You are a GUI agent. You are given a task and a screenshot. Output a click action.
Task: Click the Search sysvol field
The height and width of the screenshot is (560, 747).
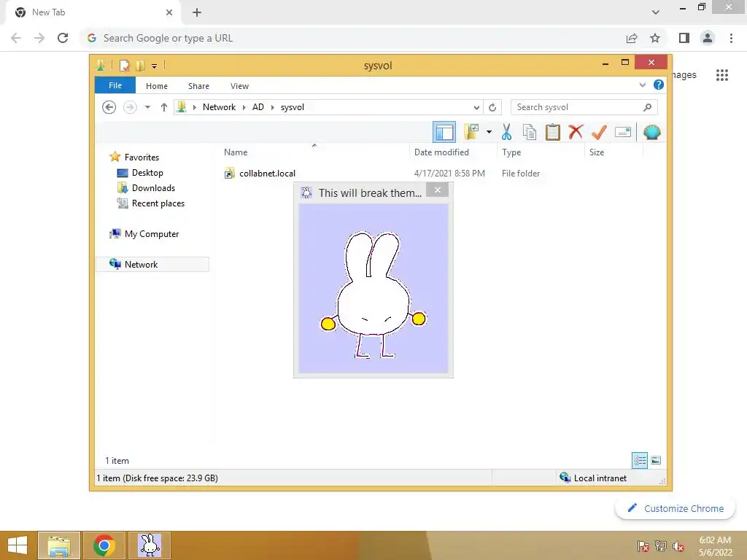584,107
